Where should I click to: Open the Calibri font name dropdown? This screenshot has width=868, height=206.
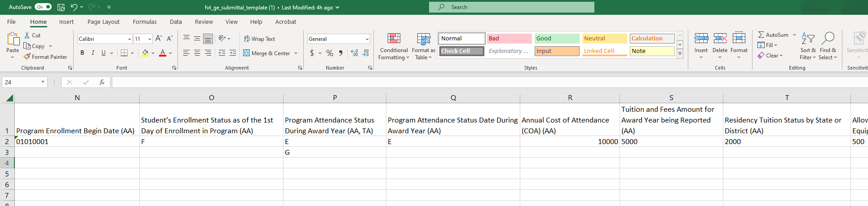pos(129,39)
